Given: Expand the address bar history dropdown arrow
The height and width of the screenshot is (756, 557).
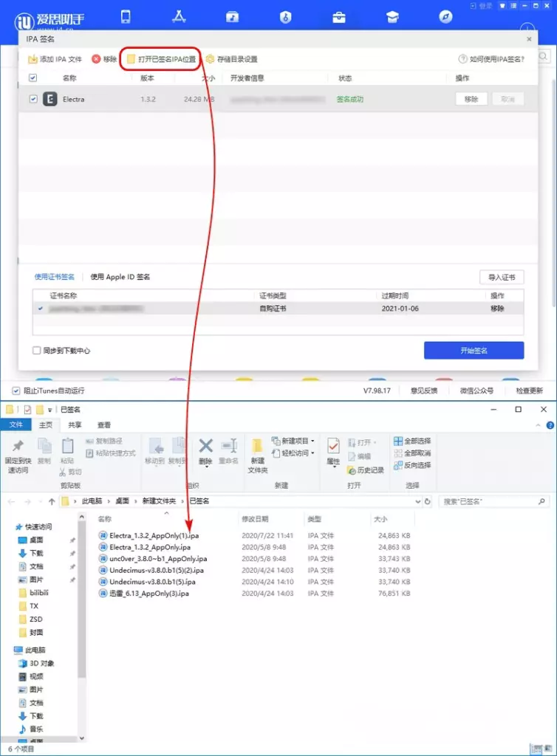Looking at the screenshot, I should pyautogui.click(x=418, y=501).
